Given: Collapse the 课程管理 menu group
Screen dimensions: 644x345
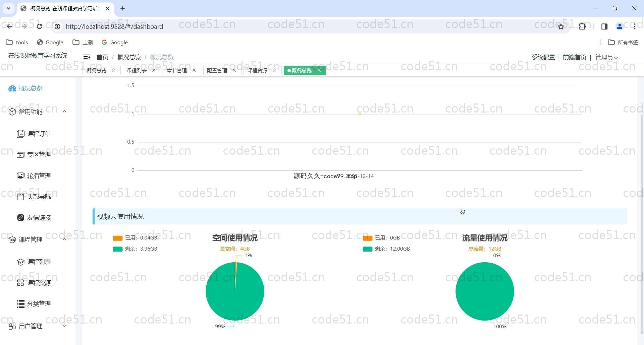Looking at the screenshot, I should [64, 239].
